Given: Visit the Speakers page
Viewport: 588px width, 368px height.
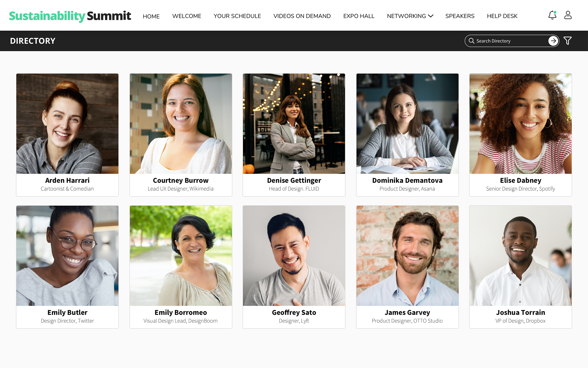Looking at the screenshot, I should pos(460,16).
